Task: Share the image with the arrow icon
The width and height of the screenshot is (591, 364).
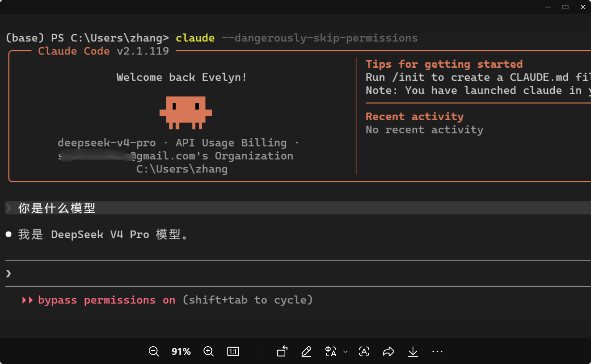Action: (389, 351)
